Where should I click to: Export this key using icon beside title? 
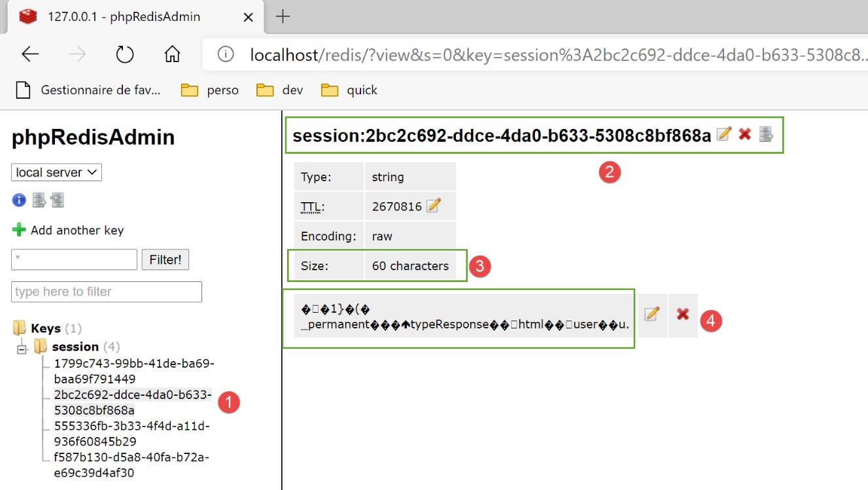[x=766, y=135]
